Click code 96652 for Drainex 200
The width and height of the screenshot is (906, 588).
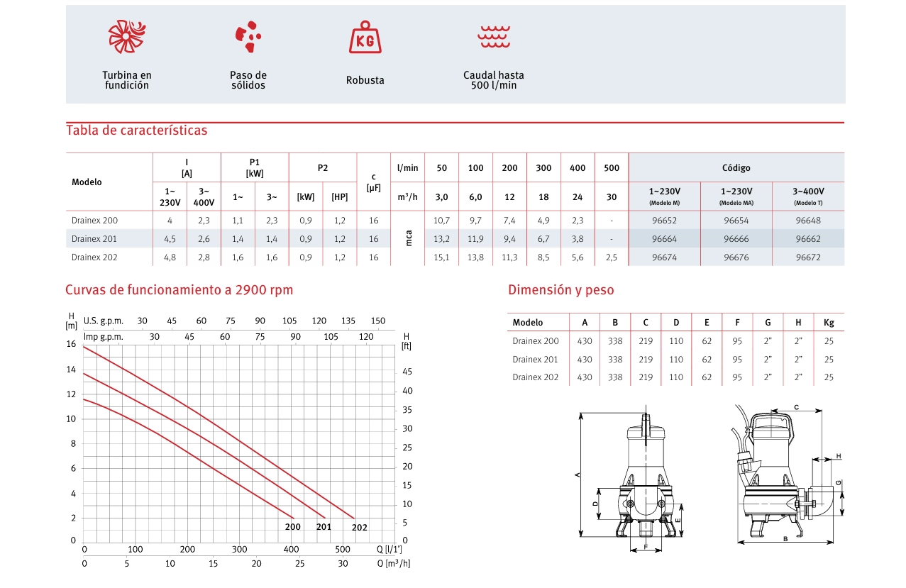pos(664,221)
